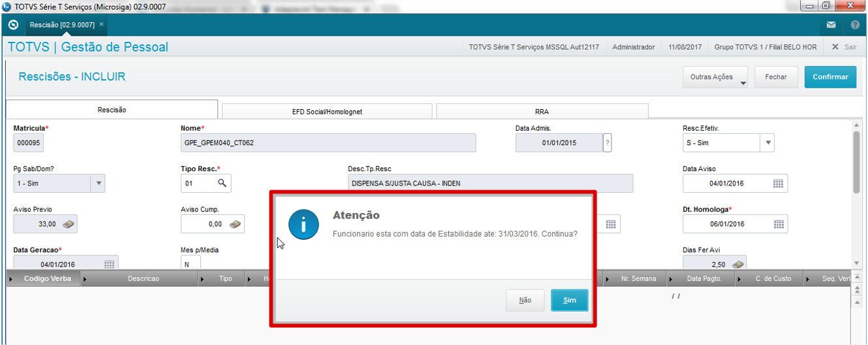Click the Administrador user label
The height and width of the screenshot is (345, 868).
(634, 47)
